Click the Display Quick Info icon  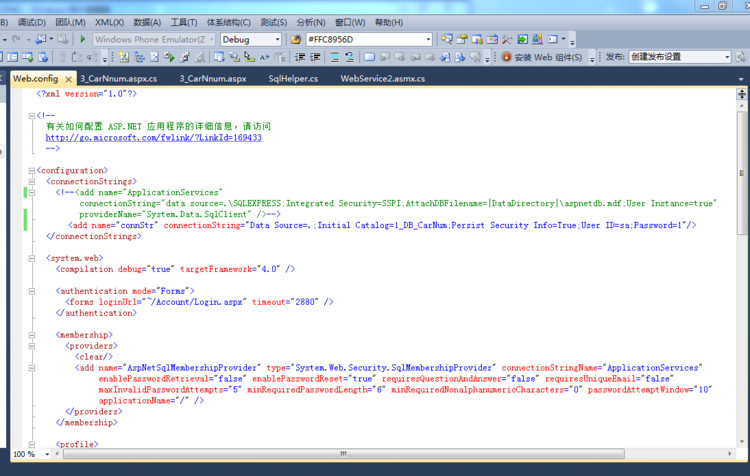[250, 57]
